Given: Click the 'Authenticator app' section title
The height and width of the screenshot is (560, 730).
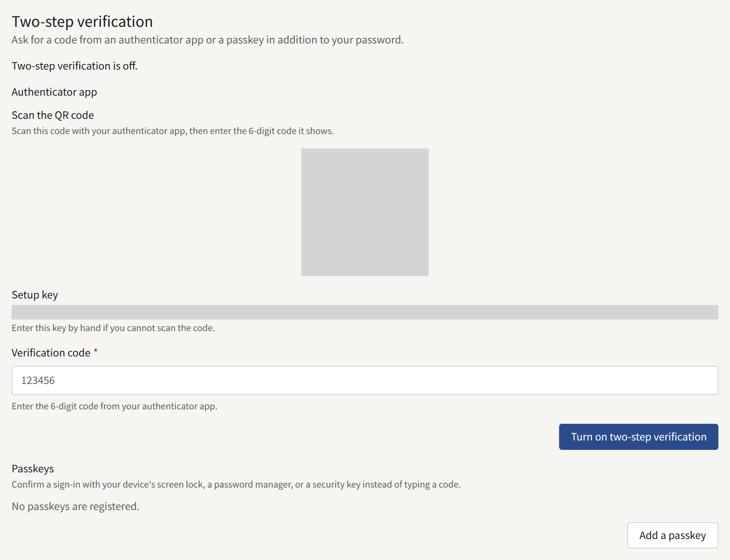Looking at the screenshot, I should [x=54, y=92].
